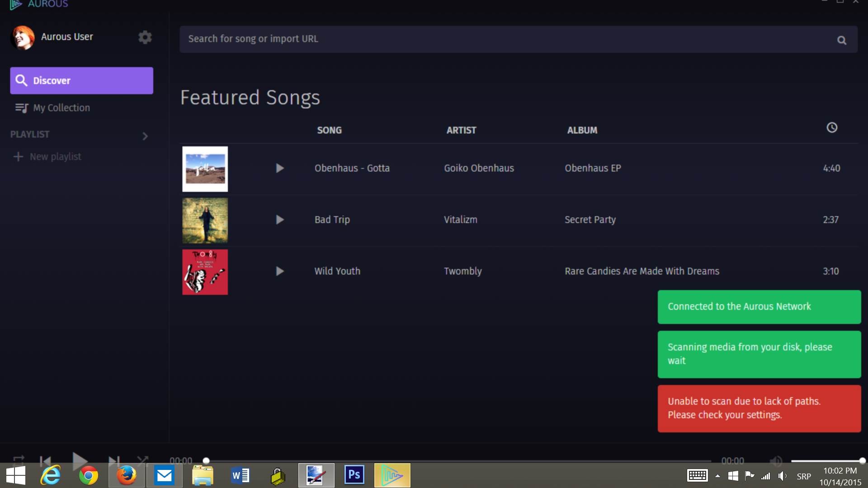Mute audio with the speaker icon

776,461
